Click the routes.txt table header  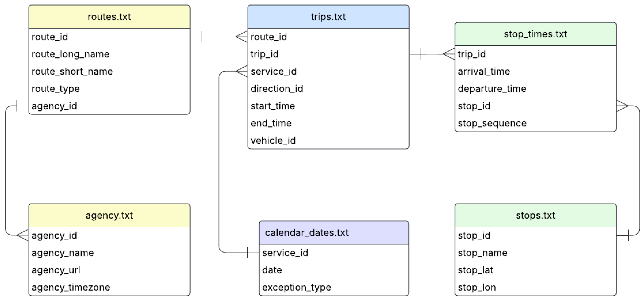pyautogui.click(x=109, y=17)
